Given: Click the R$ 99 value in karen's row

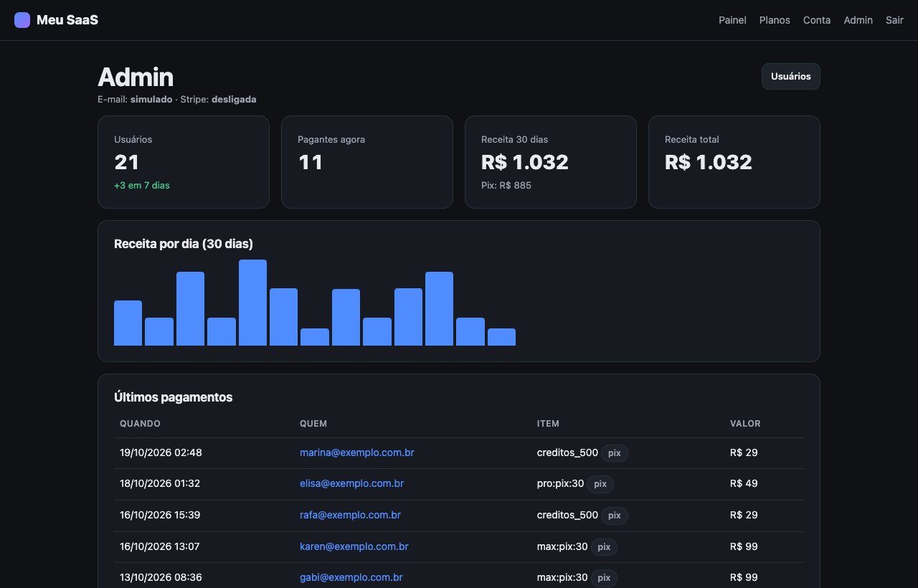Looking at the screenshot, I should pos(744,546).
